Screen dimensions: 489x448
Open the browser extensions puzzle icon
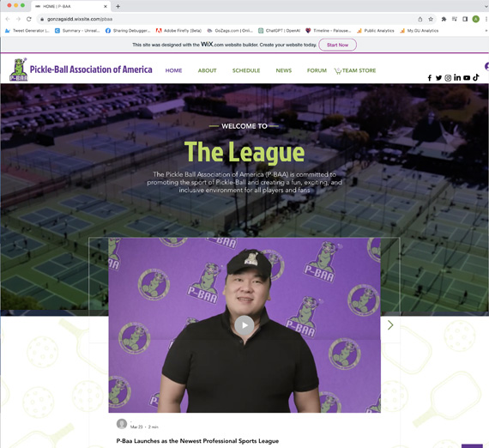(x=444, y=19)
